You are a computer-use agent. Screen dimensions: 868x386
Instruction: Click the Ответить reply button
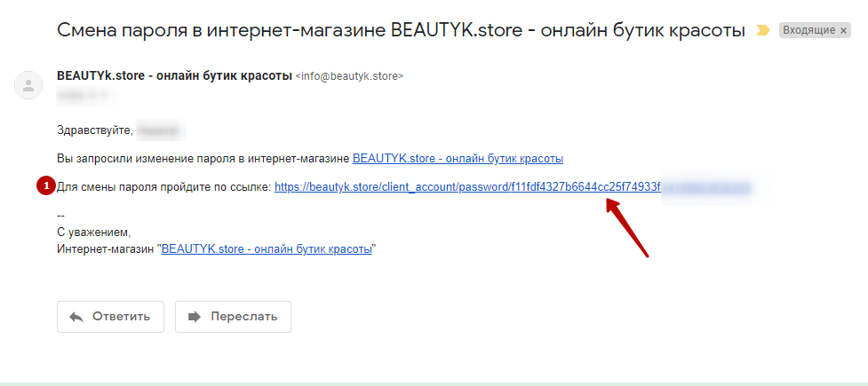(x=110, y=317)
